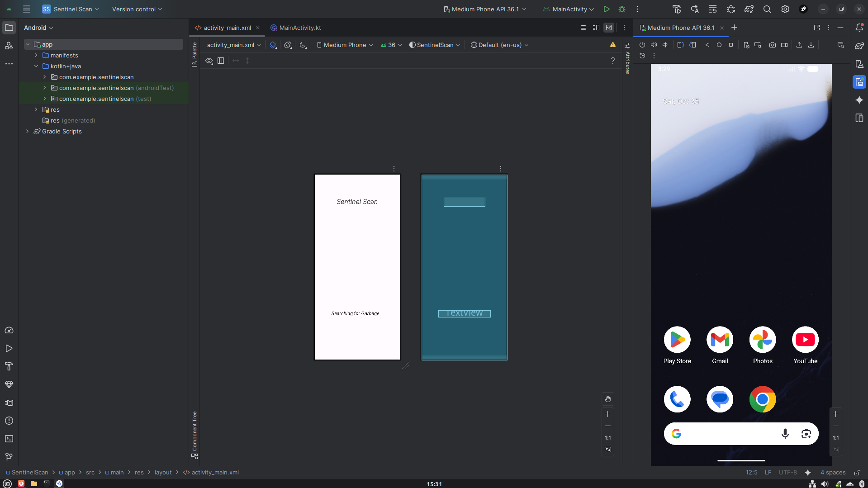Open Settings gear in the title bar
Viewport: 868px width, 488px height.
pyautogui.click(x=785, y=9)
